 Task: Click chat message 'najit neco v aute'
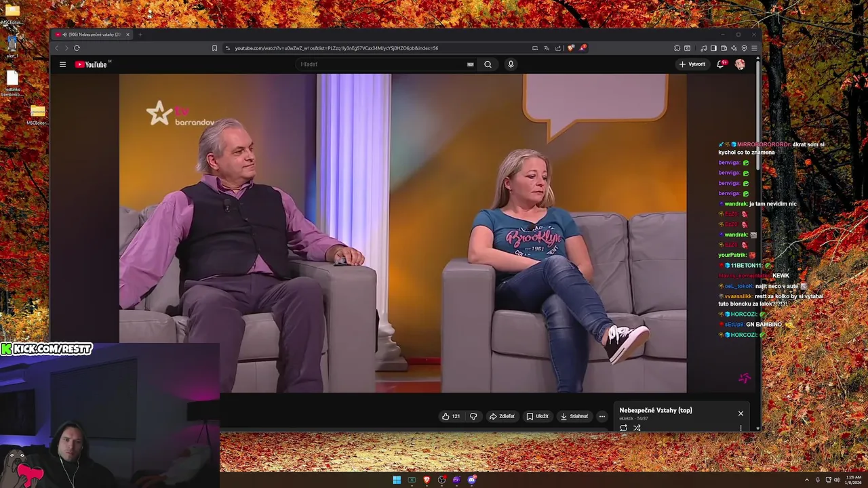pyautogui.click(x=777, y=286)
